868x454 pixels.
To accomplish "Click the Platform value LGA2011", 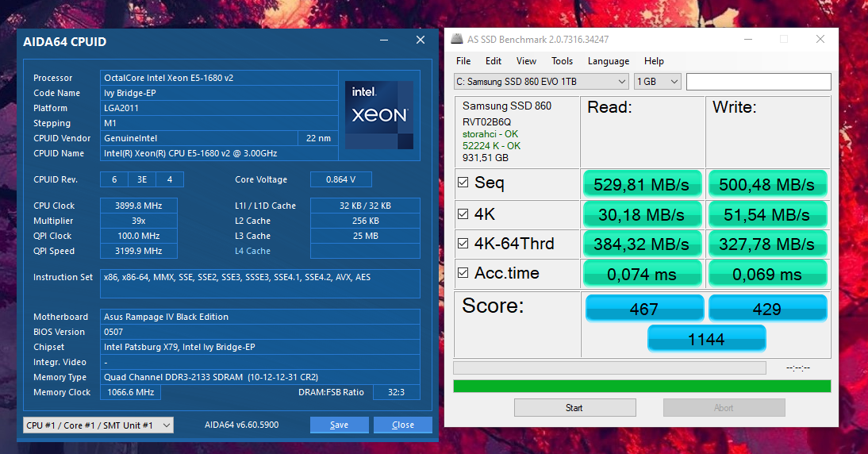I will (219, 108).
